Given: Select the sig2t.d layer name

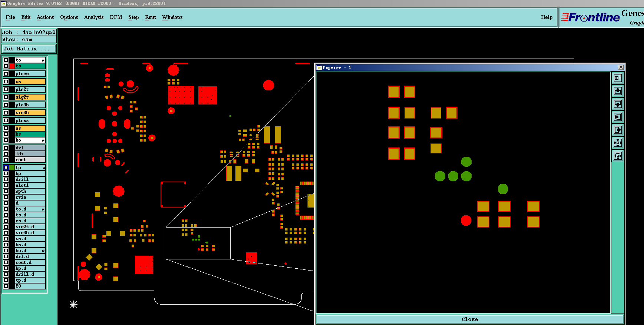Looking at the screenshot, I should 30,227.
